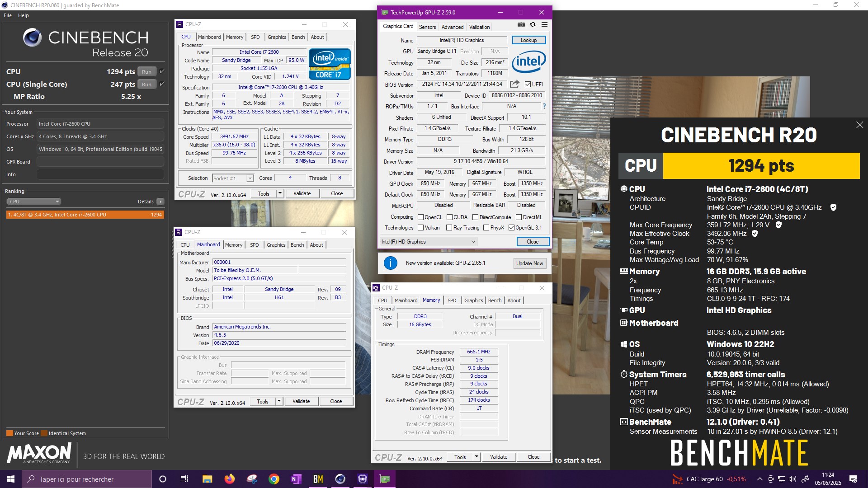Open Task View from the taskbar
868x488 pixels.
tap(184, 479)
